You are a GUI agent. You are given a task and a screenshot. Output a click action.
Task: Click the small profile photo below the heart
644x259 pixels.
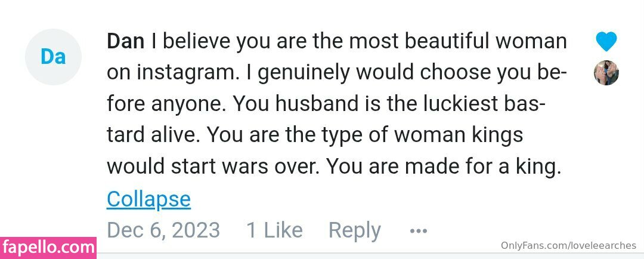[606, 73]
